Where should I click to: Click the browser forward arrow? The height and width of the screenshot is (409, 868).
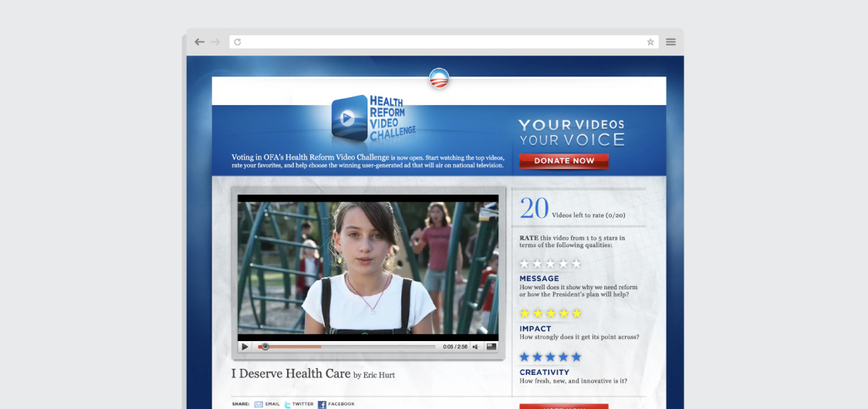215,42
